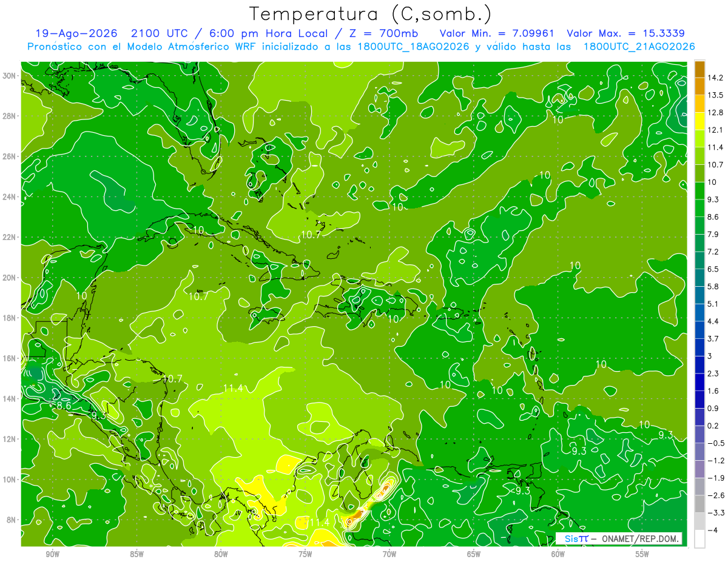Click the colorbar label "14.2"
The width and height of the screenshot is (728, 562).
pos(715,78)
